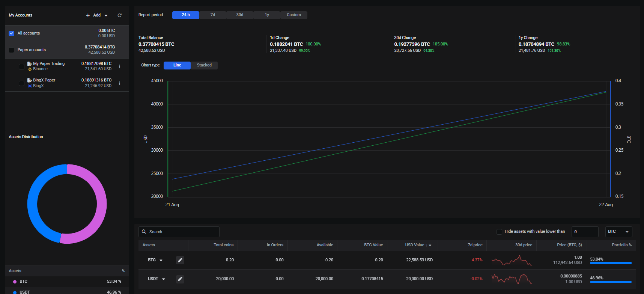Check the My Paper Trading checkbox

21,66
